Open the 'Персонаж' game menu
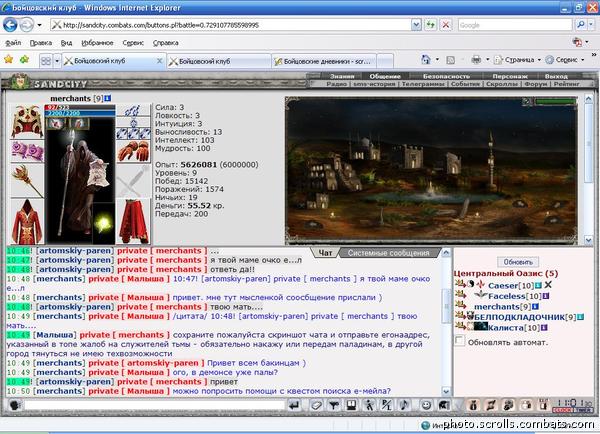This screenshot has height=434, width=600. coord(510,76)
